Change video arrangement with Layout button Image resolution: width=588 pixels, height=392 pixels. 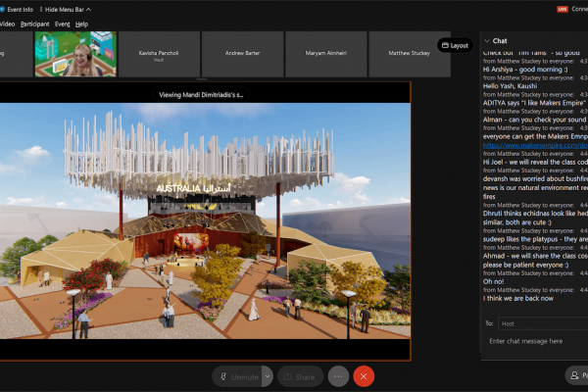tap(455, 45)
